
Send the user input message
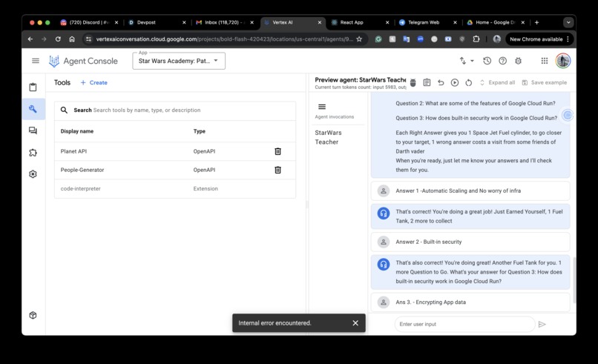point(542,325)
